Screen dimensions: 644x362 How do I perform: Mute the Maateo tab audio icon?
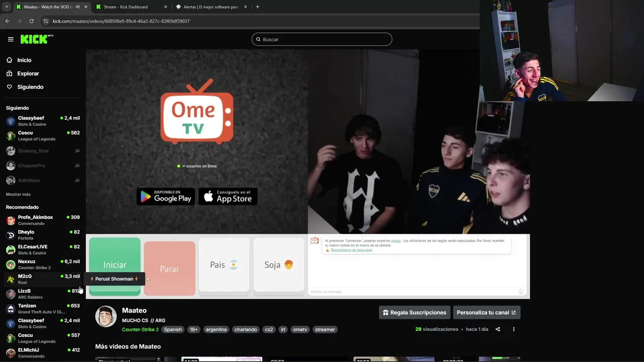(77, 7)
